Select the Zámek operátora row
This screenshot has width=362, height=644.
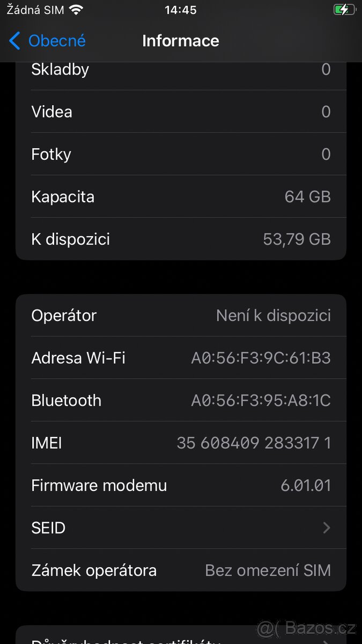[181, 570]
